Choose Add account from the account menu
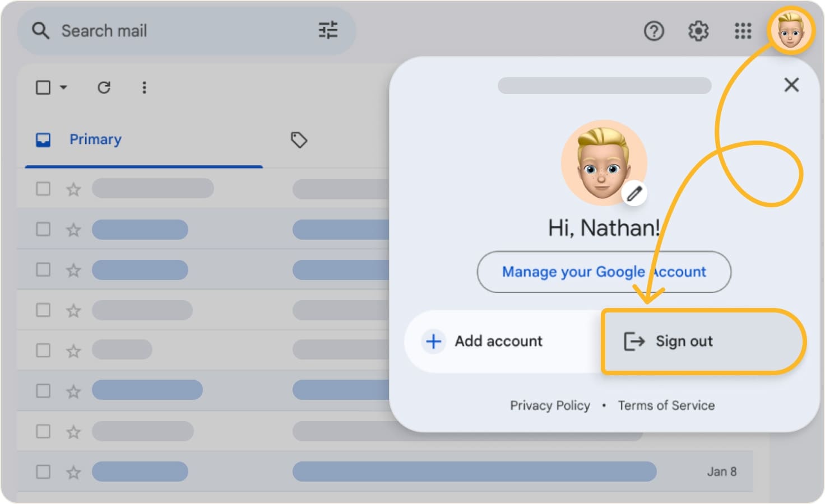 tap(498, 341)
